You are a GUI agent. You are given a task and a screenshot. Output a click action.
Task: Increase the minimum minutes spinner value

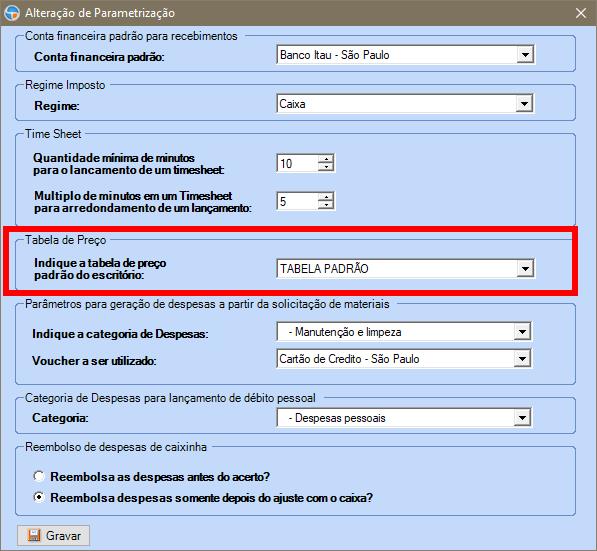326,159
